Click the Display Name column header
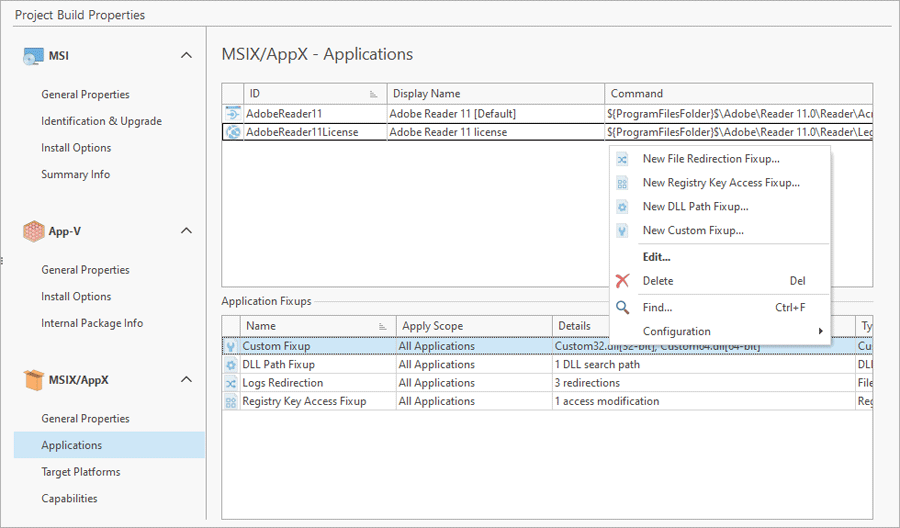This screenshot has width=900, height=528. coord(496,94)
